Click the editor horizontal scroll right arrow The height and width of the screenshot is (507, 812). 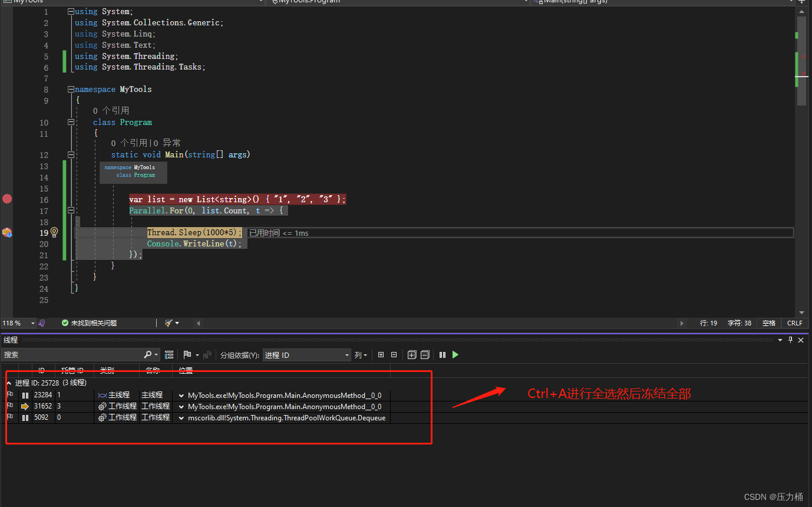tap(682, 323)
